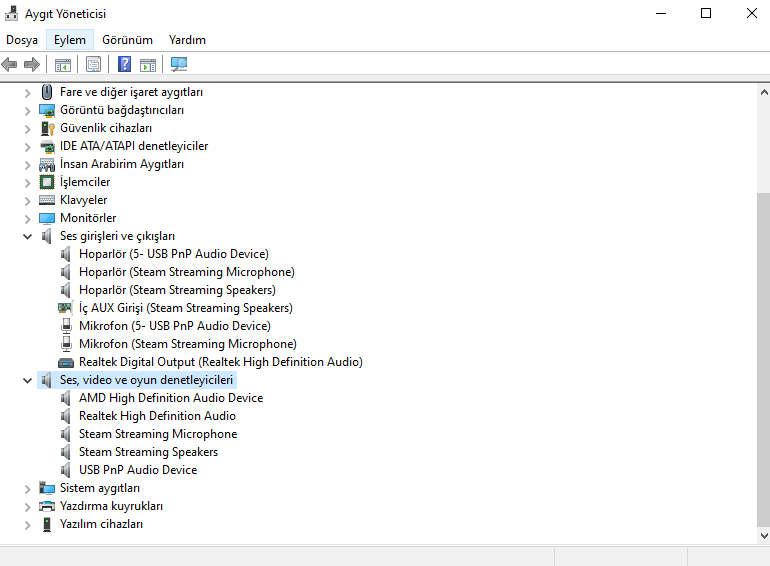Select Realtek High Definition Audio device

click(x=157, y=416)
